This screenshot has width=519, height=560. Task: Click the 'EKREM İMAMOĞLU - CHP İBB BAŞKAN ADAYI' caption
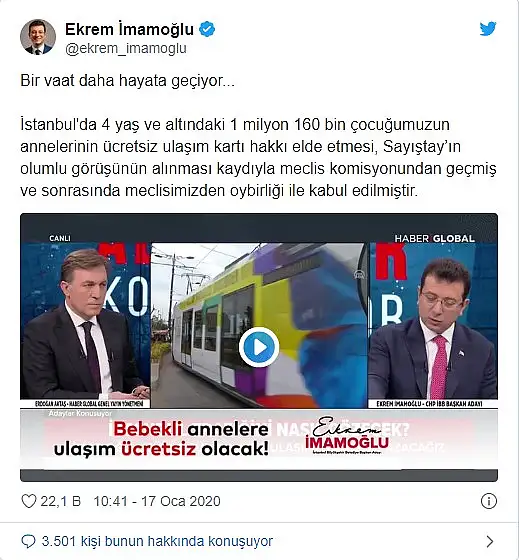[x=430, y=404]
